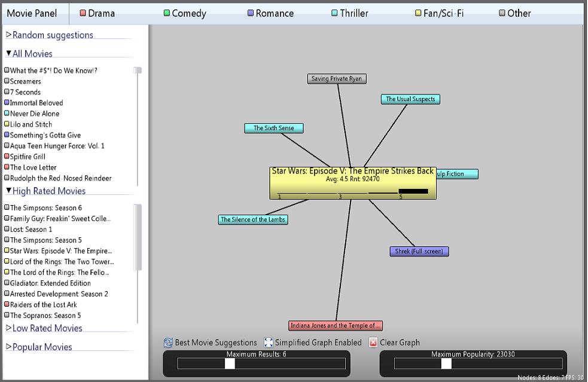Select the Saving Private Ryan graph node
Image resolution: width=588 pixels, height=382 pixels.
click(337, 79)
